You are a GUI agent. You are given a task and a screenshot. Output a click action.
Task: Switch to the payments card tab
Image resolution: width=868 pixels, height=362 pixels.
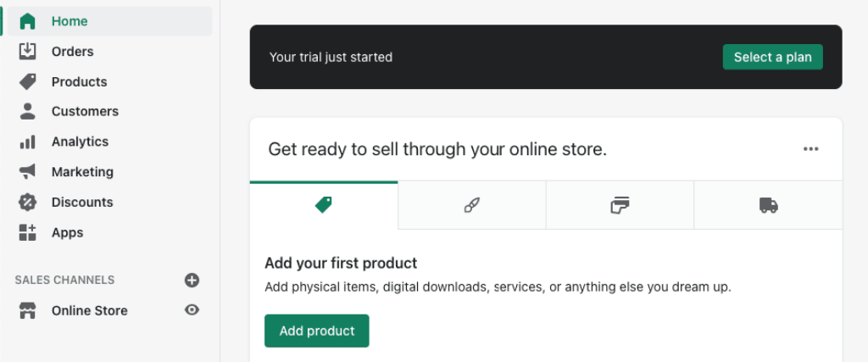coord(620,205)
